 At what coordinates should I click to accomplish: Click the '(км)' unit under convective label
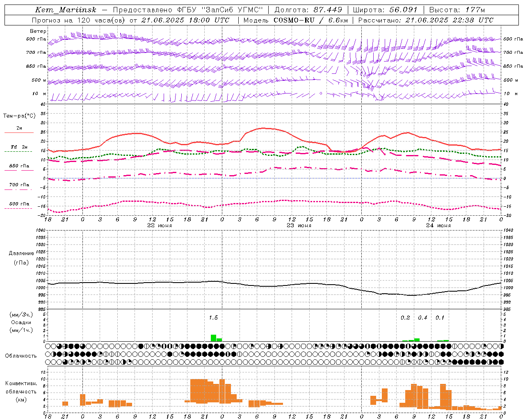[21, 399]
